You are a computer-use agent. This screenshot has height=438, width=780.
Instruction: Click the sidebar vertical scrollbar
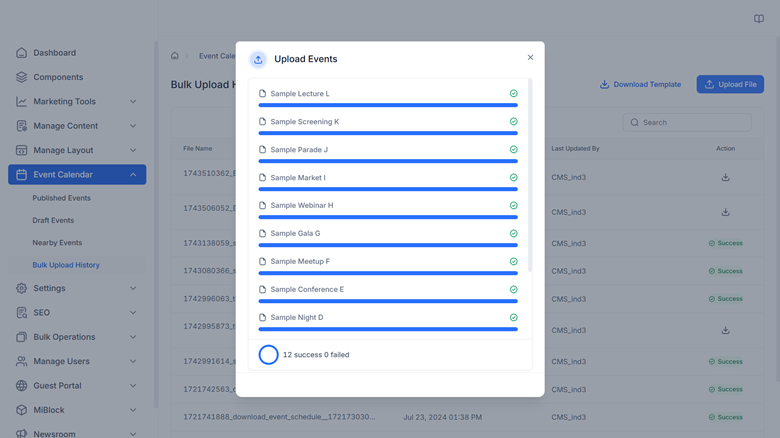point(156,224)
